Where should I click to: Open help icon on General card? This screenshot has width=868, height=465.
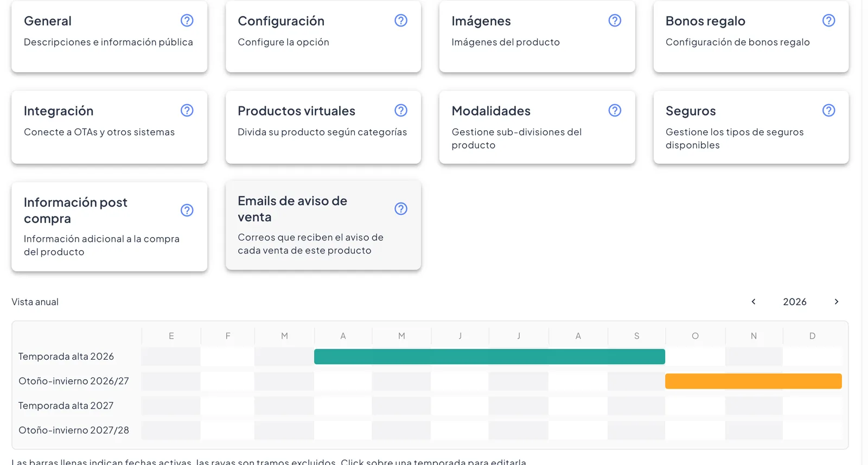tap(187, 21)
